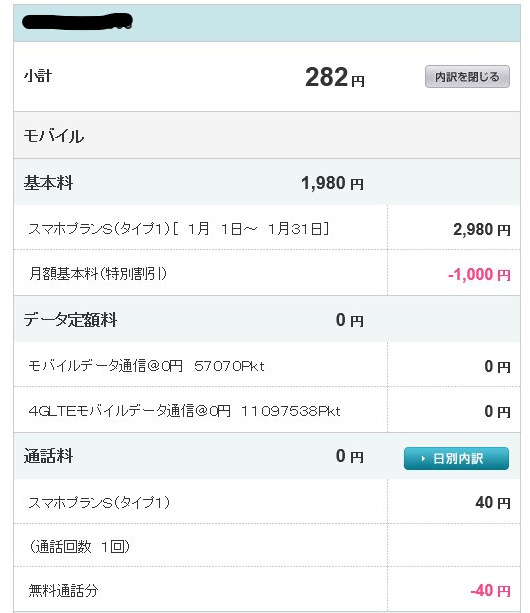This screenshot has width=530, height=613.
Task: Select the 小計 282円 total amount
Action: point(335,77)
